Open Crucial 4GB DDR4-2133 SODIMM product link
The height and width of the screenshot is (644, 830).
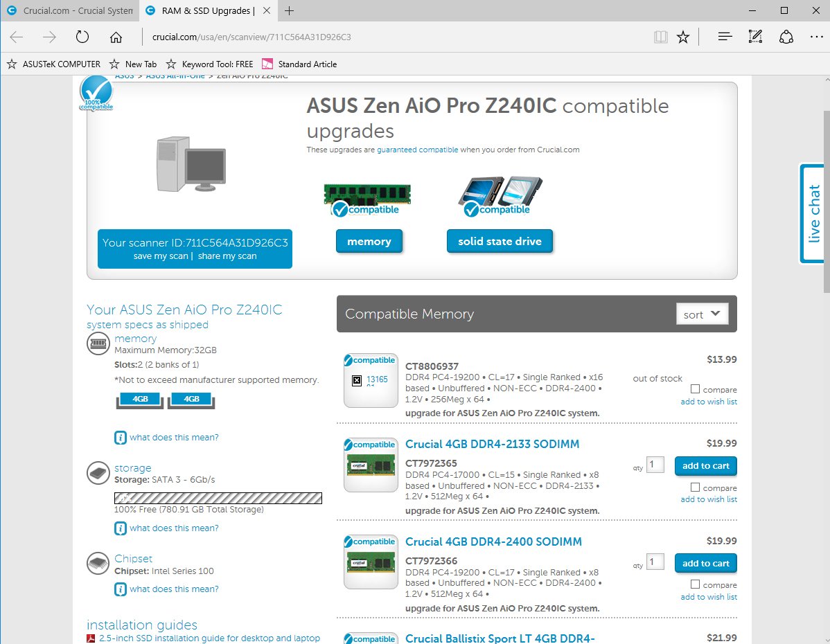pos(493,444)
